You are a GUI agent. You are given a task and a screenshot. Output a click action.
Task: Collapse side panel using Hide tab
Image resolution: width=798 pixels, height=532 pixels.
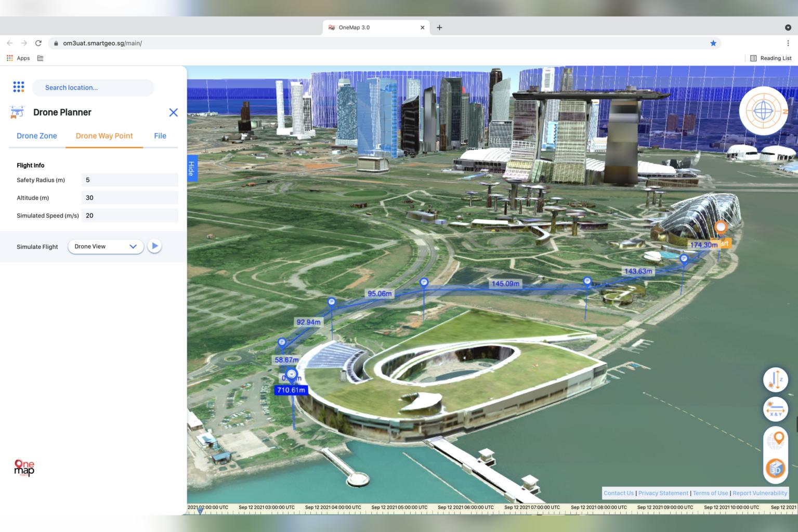click(x=191, y=168)
